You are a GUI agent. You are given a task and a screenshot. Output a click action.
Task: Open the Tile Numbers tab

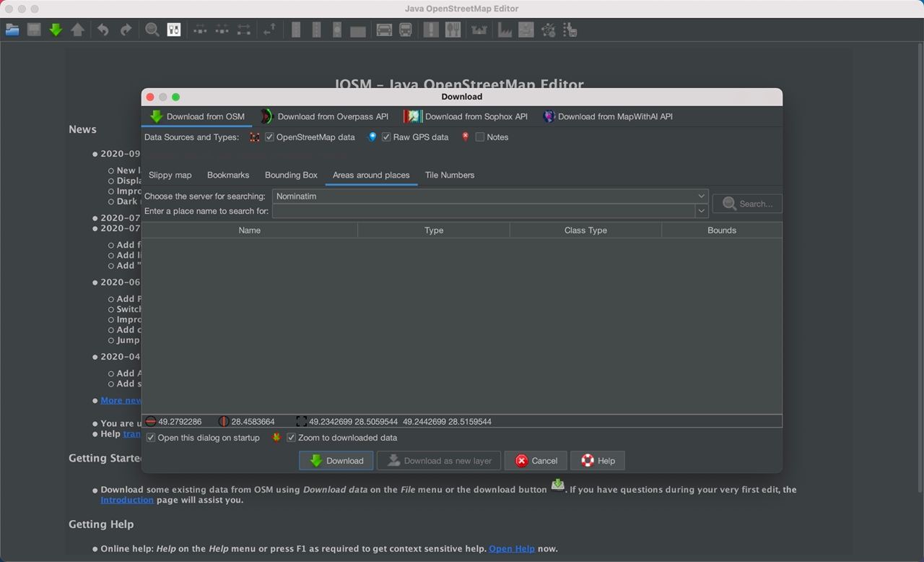[x=450, y=175]
